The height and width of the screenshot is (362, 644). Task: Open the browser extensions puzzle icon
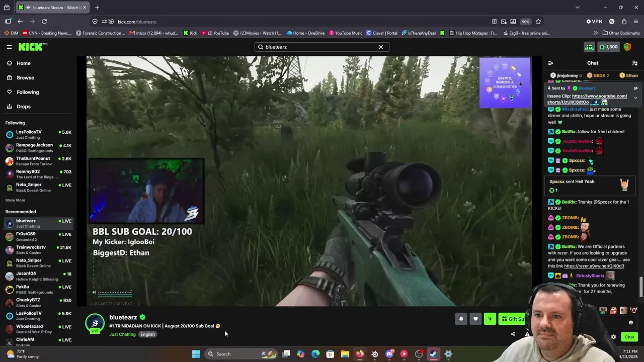tap(624, 22)
